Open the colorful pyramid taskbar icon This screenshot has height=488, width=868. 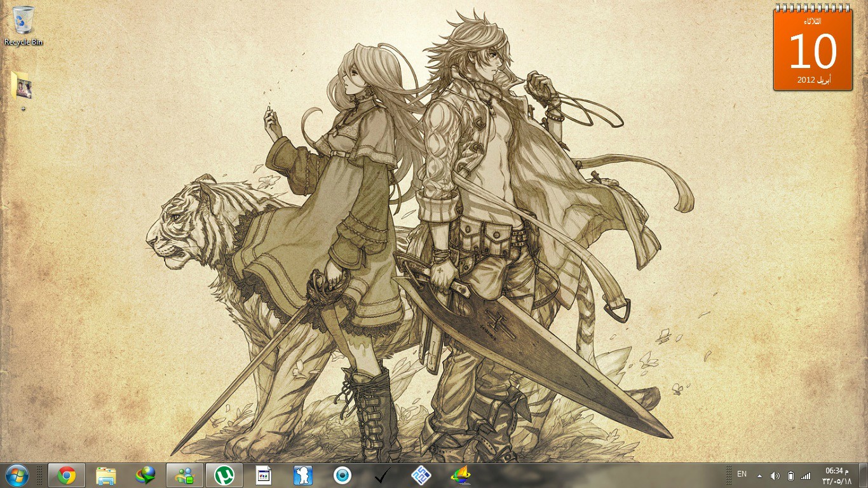pyautogui.click(x=461, y=475)
